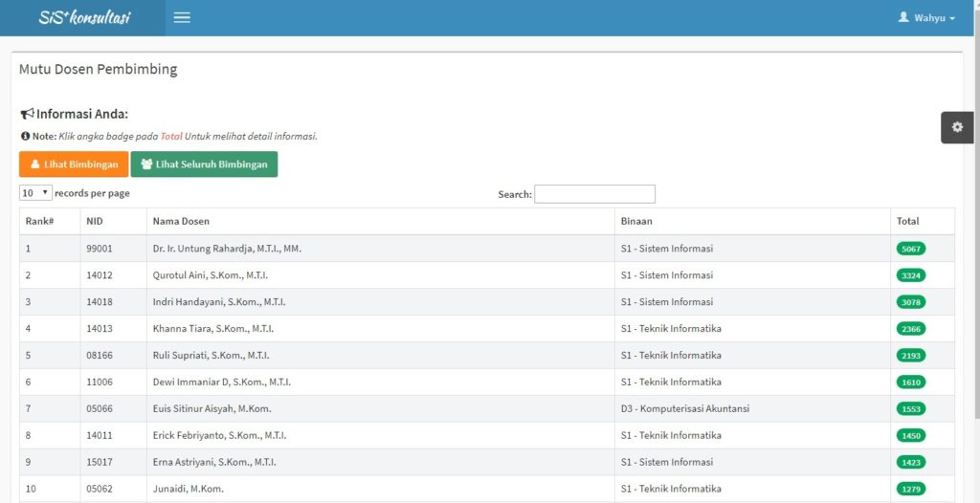The width and height of the screenshot is (980, 503).
Task: Click the SiS+ konsultasi logo
Action: pyautogui.click(x=84, y=17)
